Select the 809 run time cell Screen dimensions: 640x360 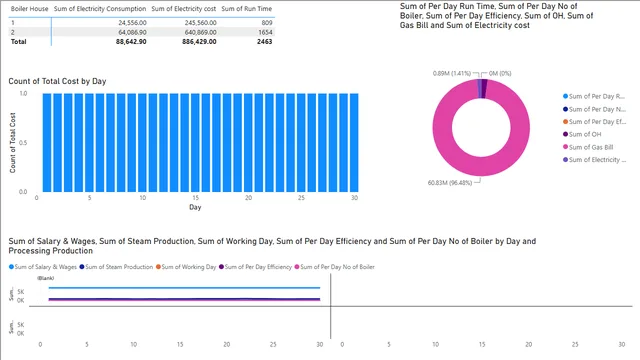[x=267, y=23]
